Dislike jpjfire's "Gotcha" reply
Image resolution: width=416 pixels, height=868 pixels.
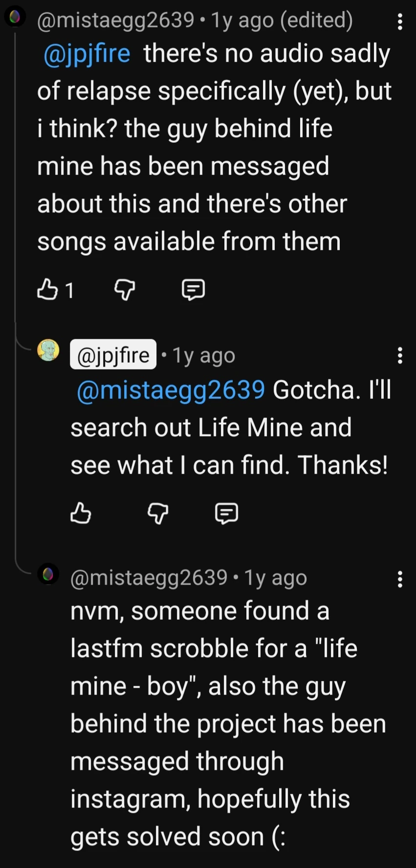tap(158, 513)
